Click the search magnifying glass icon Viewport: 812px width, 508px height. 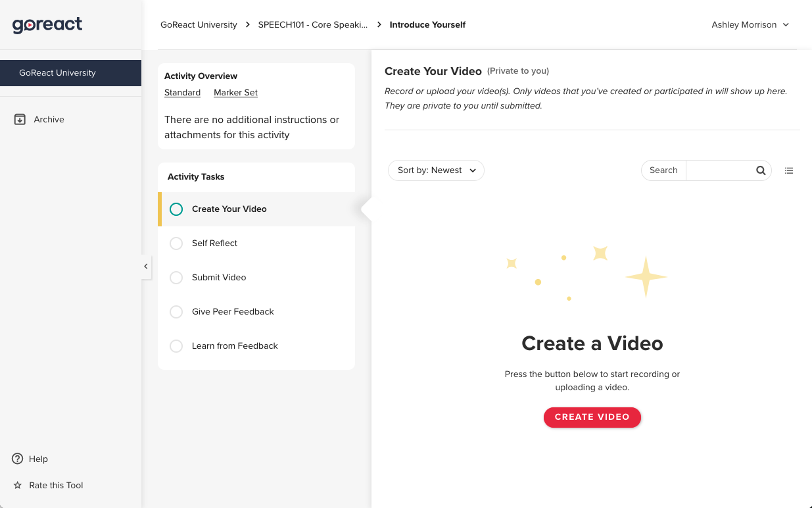[761, 170]
